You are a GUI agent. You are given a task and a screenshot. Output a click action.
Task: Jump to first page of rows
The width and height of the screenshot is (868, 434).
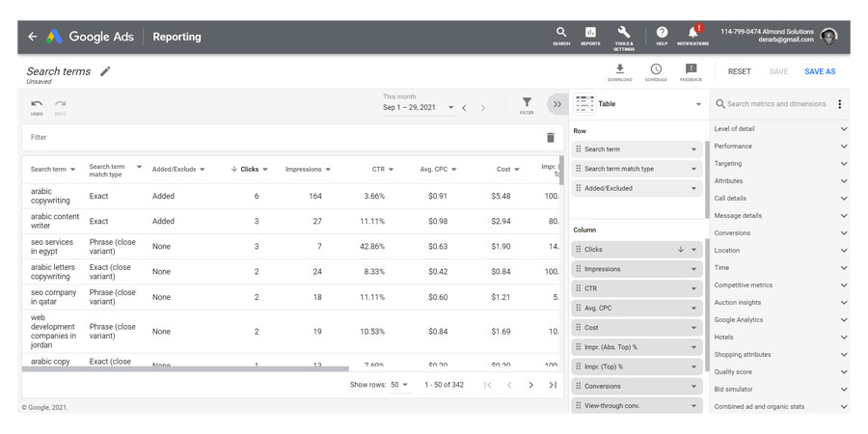click(488, 385)
